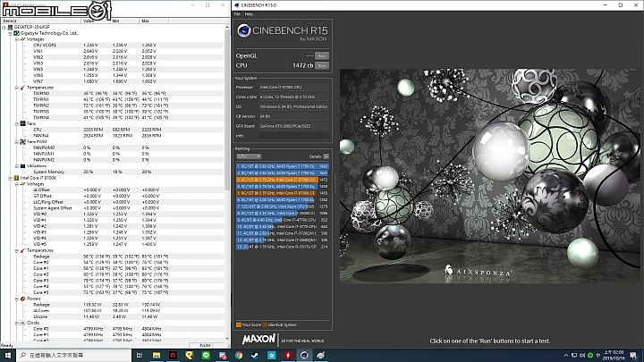Viewport: 644px width, 362px height.
Task: Collapse the Gigabyte Technology node
Action: (x=10, y=33)
